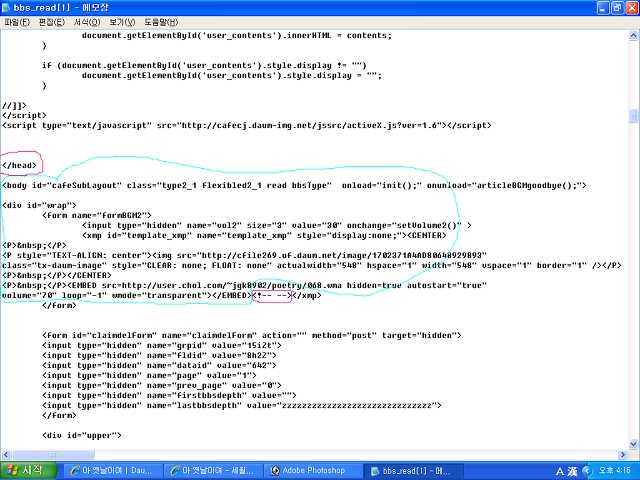
Task: Click the horizontal scrollbar thumb
Action: pos(53,454)
